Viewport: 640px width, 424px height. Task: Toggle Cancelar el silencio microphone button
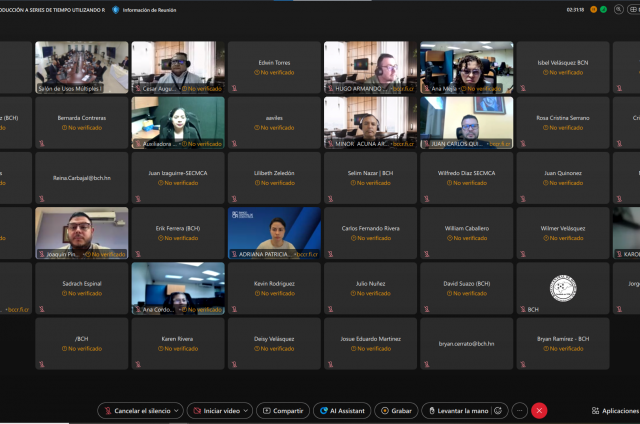(137, 411)
